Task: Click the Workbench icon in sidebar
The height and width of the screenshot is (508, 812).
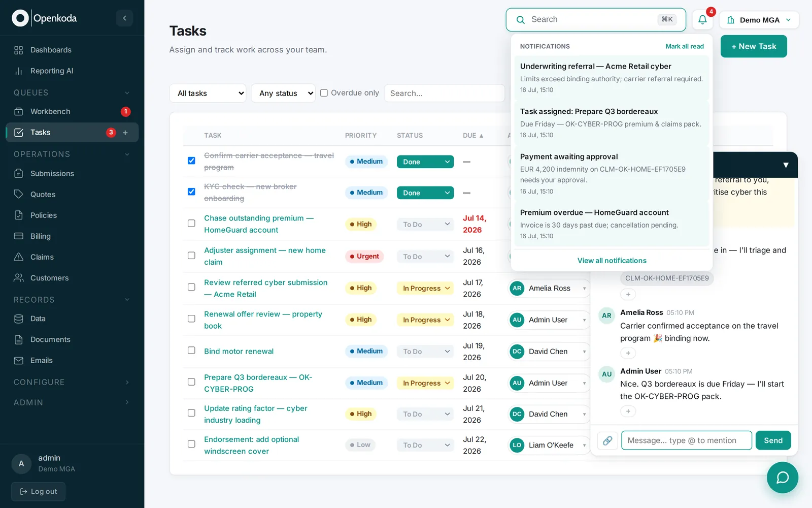Action: click(x=19, y=112)
